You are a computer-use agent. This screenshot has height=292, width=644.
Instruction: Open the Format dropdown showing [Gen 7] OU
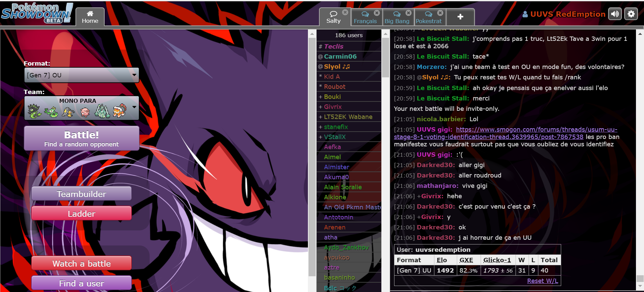82,75
